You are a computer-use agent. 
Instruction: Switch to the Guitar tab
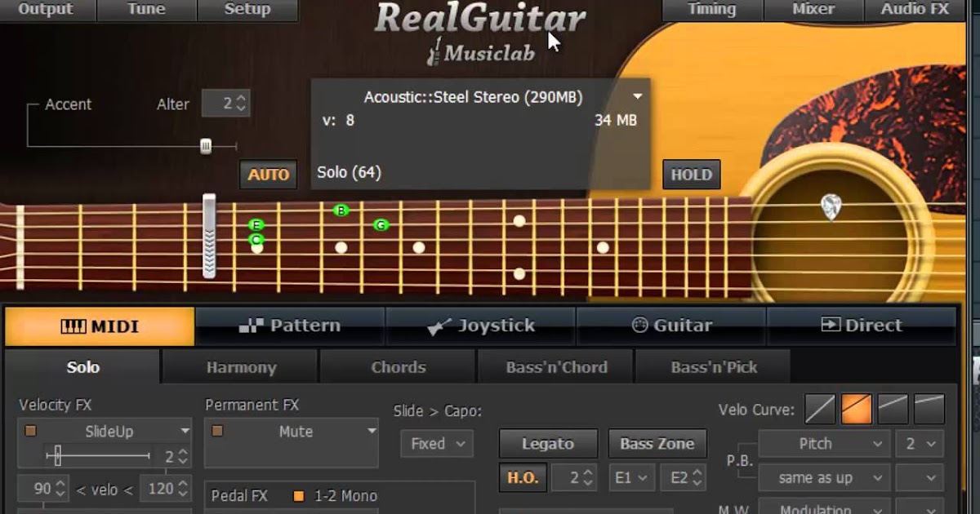click(x=671, y=326)
